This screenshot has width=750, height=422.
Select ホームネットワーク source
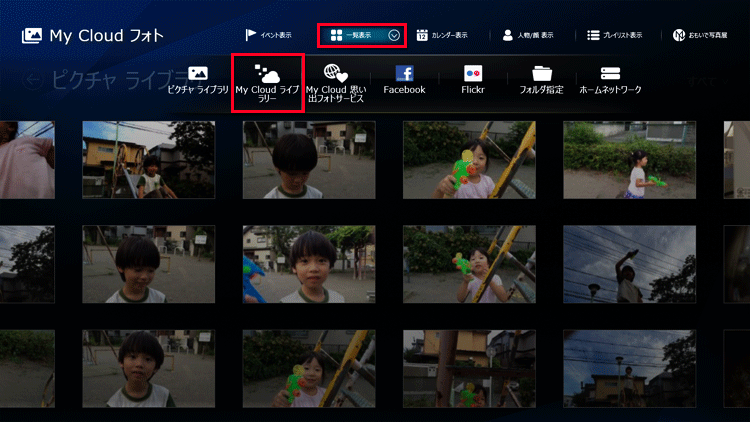(x=610, y=80)
